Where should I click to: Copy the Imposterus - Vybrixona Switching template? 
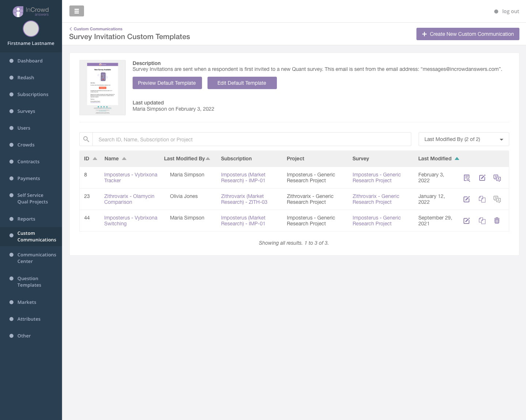pos(482,221)
